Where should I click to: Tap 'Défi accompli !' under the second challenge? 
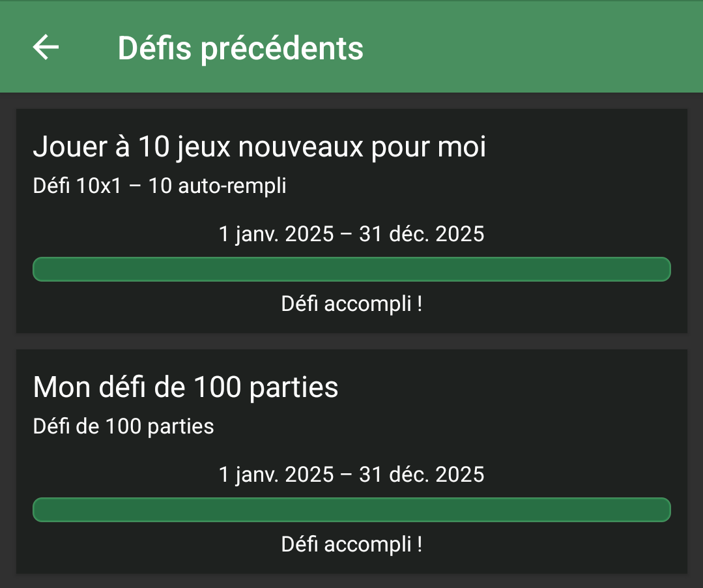tap(351, 544)
